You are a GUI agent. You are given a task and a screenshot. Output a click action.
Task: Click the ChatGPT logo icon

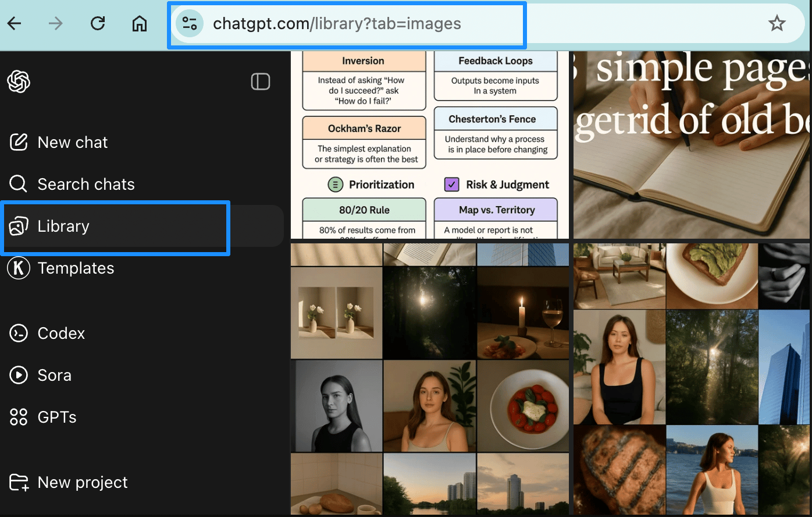coord(19,82)
